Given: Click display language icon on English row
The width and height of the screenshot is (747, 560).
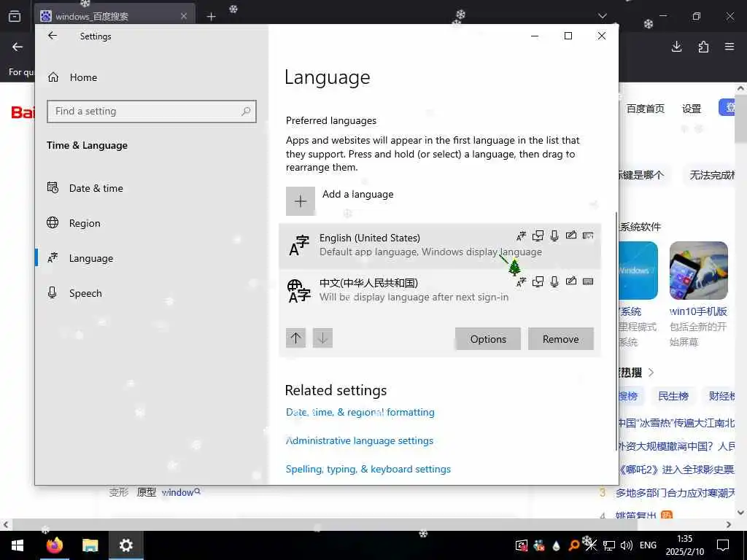Looking at the screenshot, I should (x=521, y=236).
